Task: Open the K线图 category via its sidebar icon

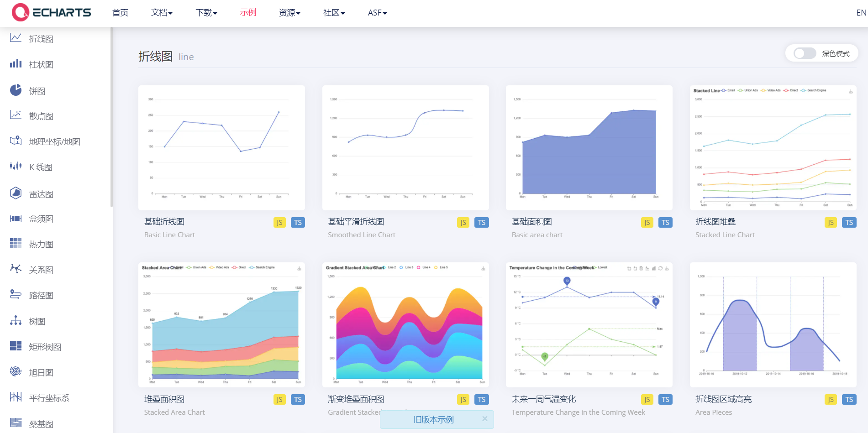Action: [15, 167]
